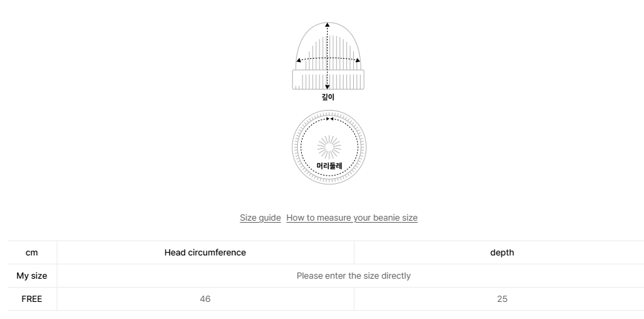Click the bottom arrowhead of the depth arrow
The width and height of the screenshot is (644, 319).
pos(328,87)
